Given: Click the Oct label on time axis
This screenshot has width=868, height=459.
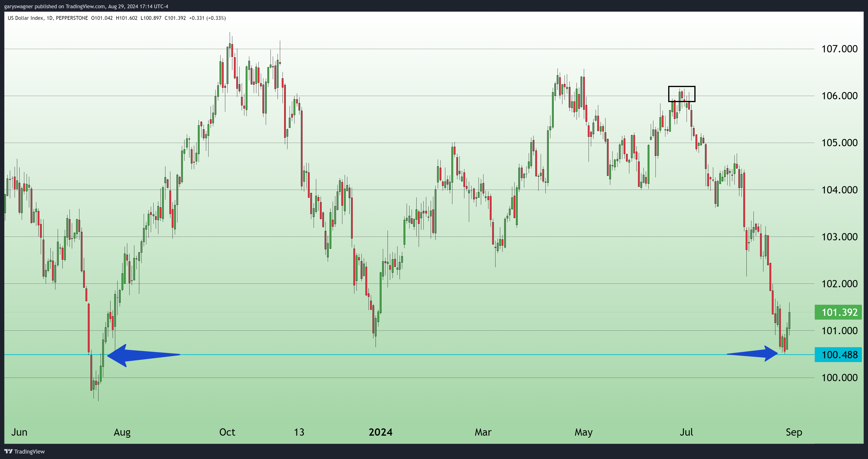Looking at the screenshot, I should coord(227,432).
